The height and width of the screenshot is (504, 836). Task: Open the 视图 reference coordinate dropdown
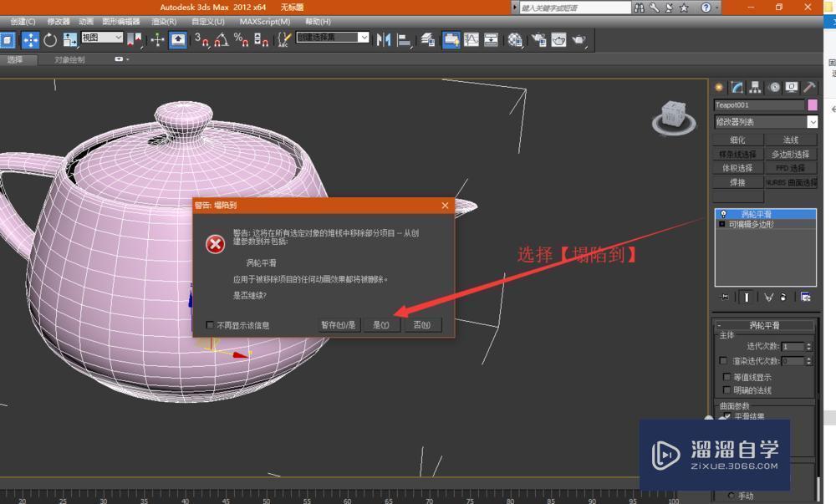pos(99,37)
